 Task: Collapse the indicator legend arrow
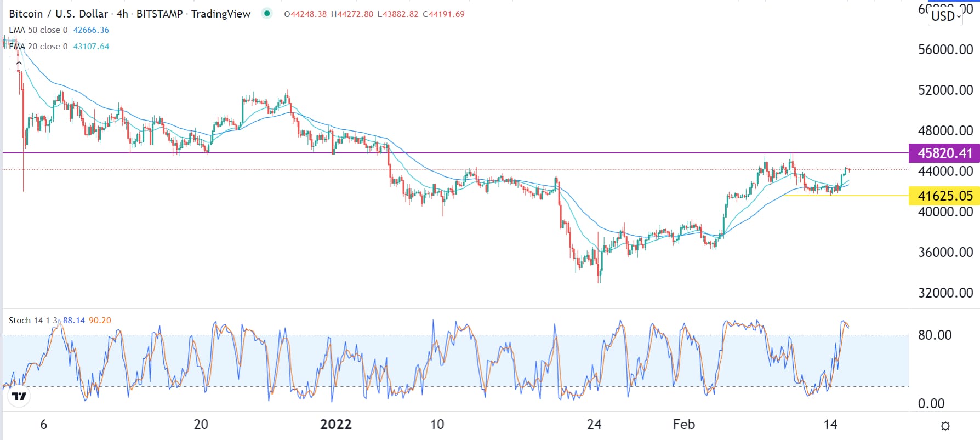19,63
